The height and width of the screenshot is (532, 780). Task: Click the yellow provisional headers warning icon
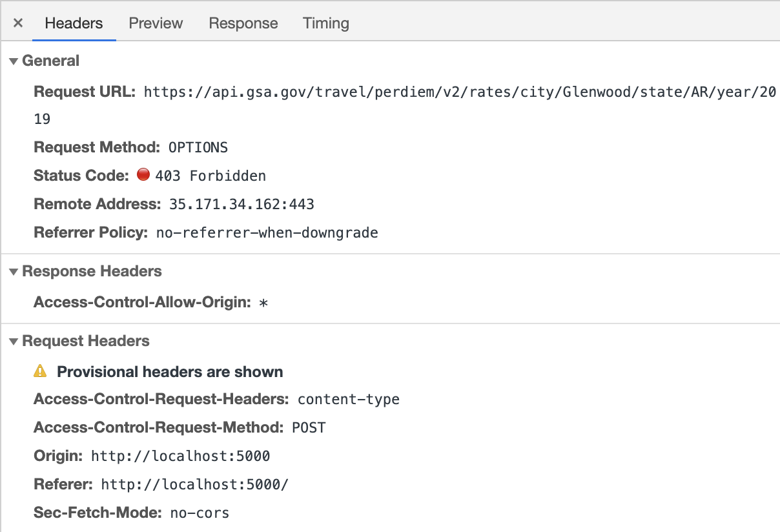[x=41, y=371]
